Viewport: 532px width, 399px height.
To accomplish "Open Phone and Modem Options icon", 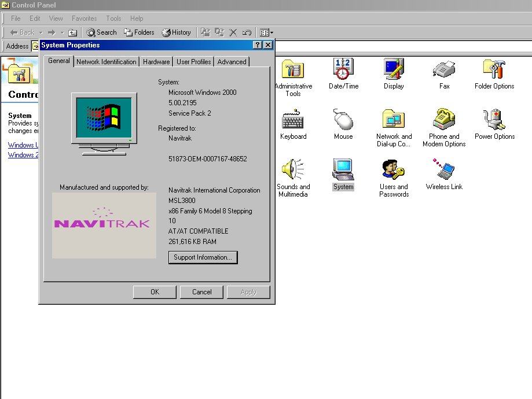I will [444, 120].
